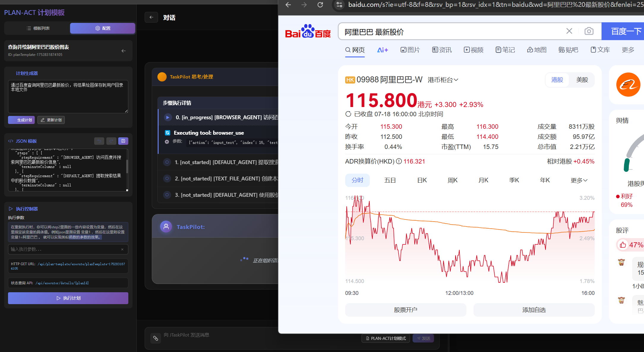
Task: Click the browser reload icon
Action: point(320,5)
